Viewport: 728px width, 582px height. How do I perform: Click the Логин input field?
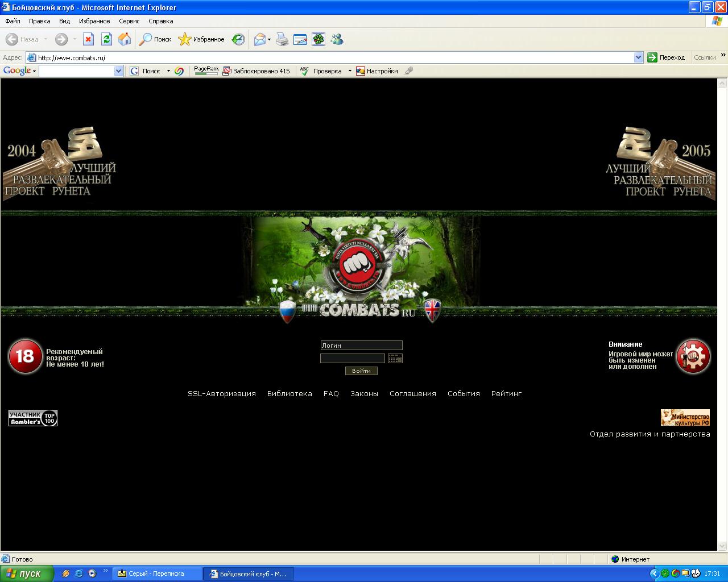click(361, 345)
